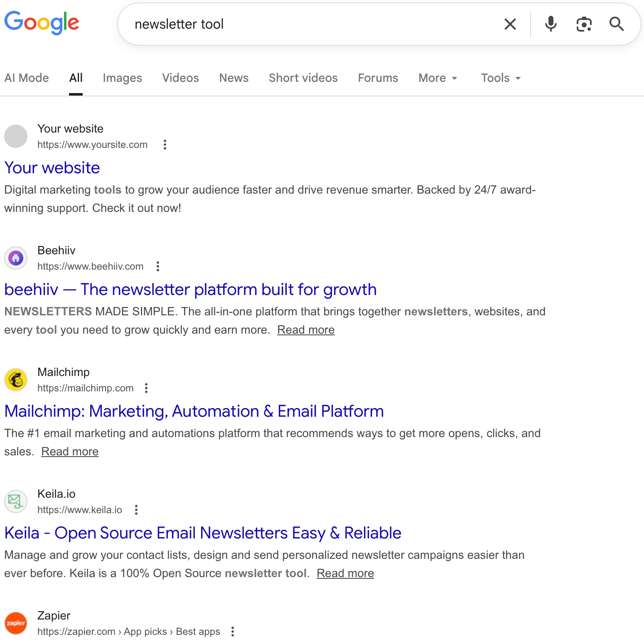Click the Mailchimp monkey favicon
The image size is (644, 644).
15,379
